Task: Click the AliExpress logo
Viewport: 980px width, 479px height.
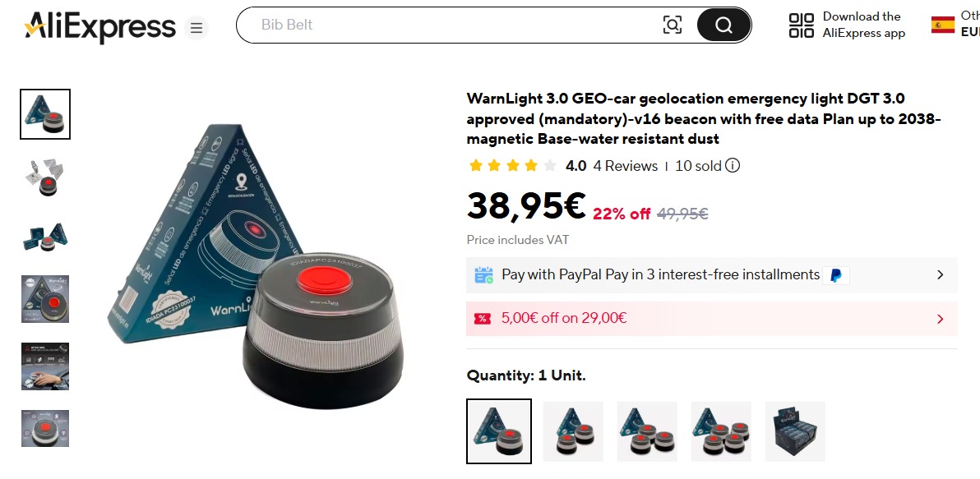Action: 99,27
